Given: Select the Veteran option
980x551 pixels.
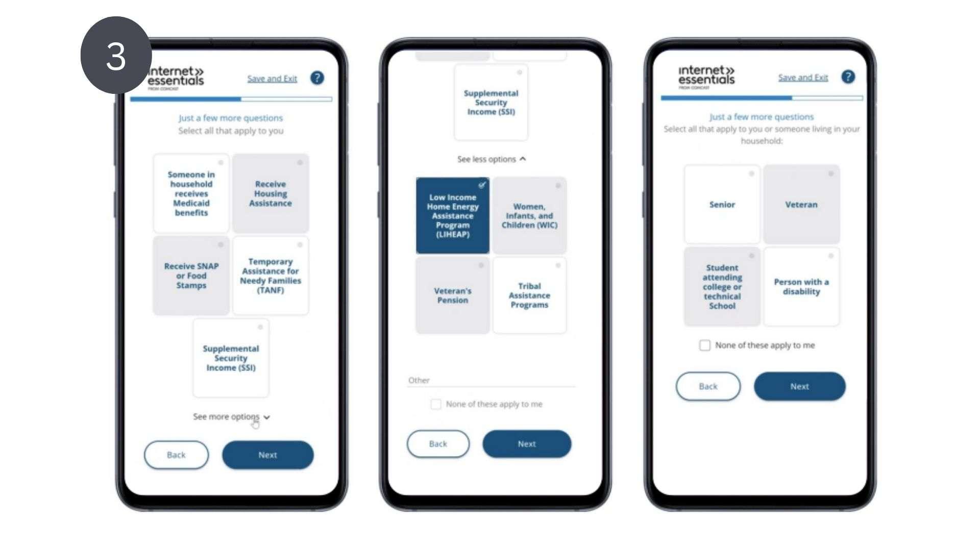Looking at the screenshot, I should (801, 205).
